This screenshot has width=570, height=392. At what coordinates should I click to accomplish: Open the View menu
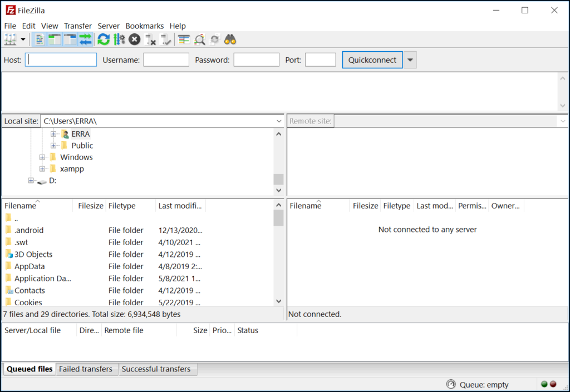pos(50,26)
